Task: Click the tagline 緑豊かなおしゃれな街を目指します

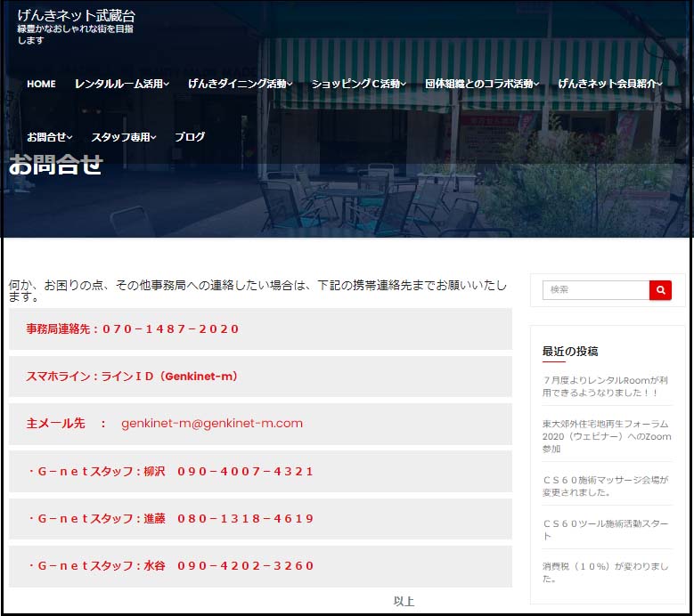Action: (75, 35)
